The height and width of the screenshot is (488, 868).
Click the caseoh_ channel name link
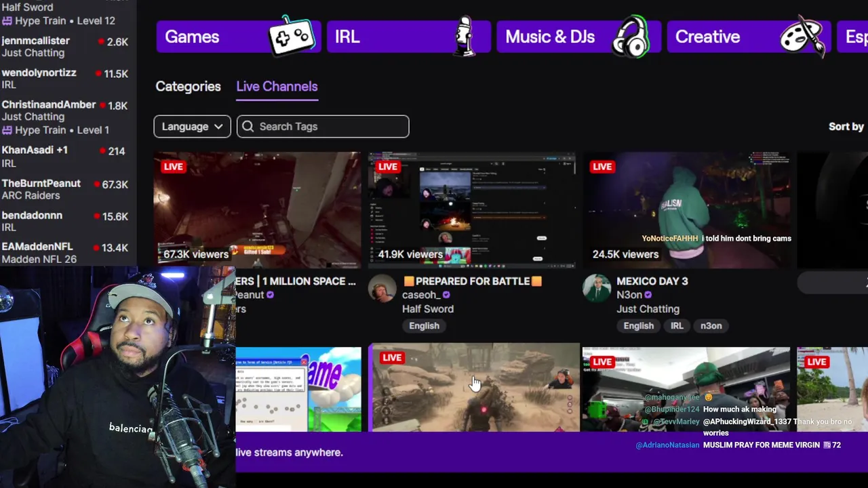point(420,295)
